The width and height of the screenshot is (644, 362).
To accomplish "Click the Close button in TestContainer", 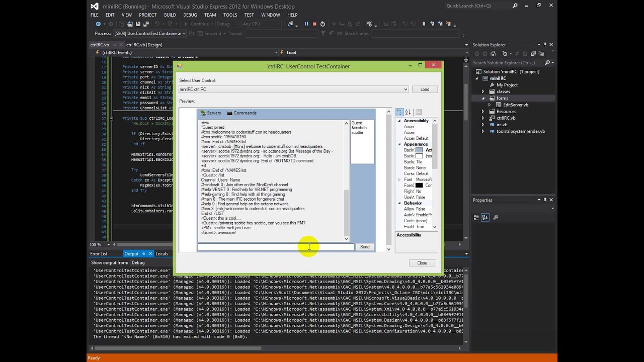I will (x=422, y=263).
